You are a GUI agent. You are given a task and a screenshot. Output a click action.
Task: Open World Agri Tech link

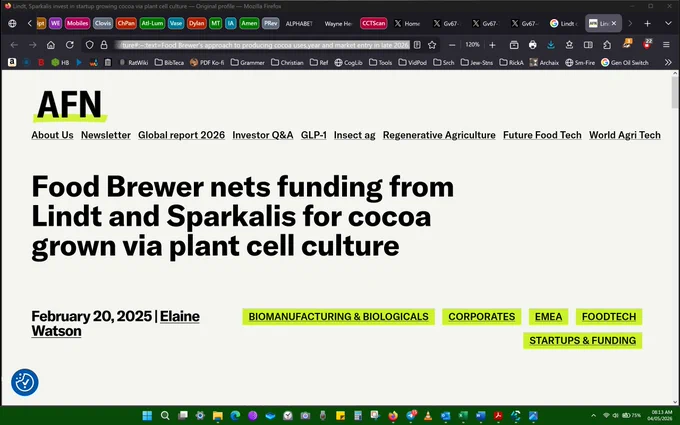click(624, 135)
